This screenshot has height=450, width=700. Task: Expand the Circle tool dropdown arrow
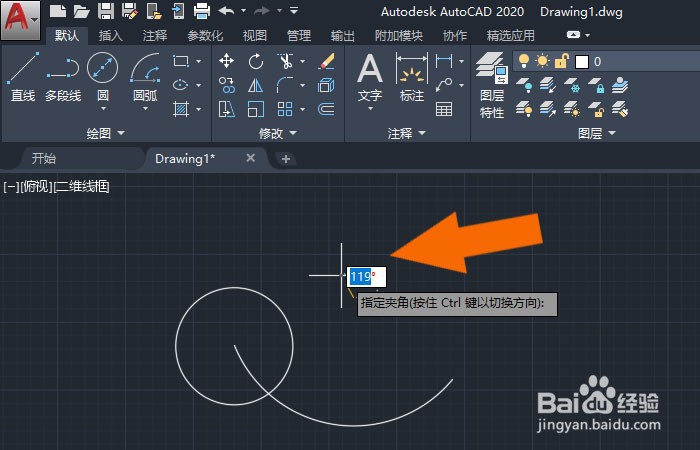pyautogui.click(x=103, y=108)
